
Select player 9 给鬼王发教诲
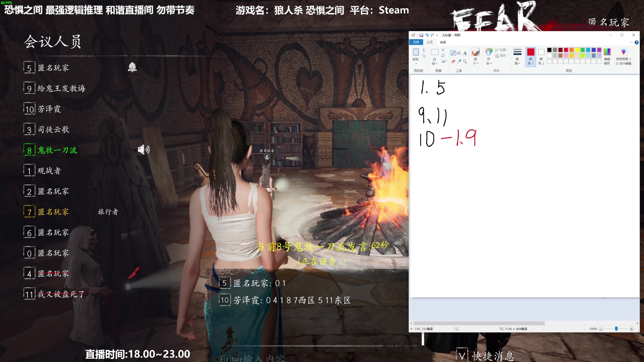click(55, 88)
